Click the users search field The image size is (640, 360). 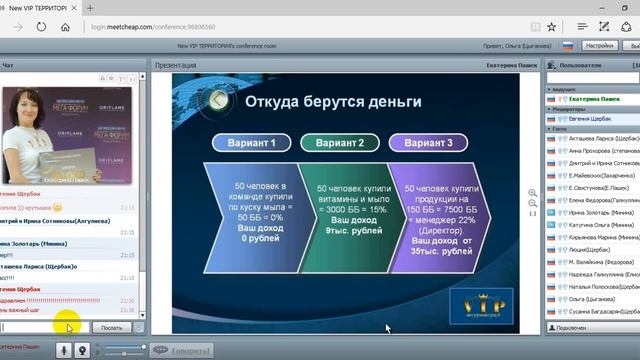click(593, 78)
